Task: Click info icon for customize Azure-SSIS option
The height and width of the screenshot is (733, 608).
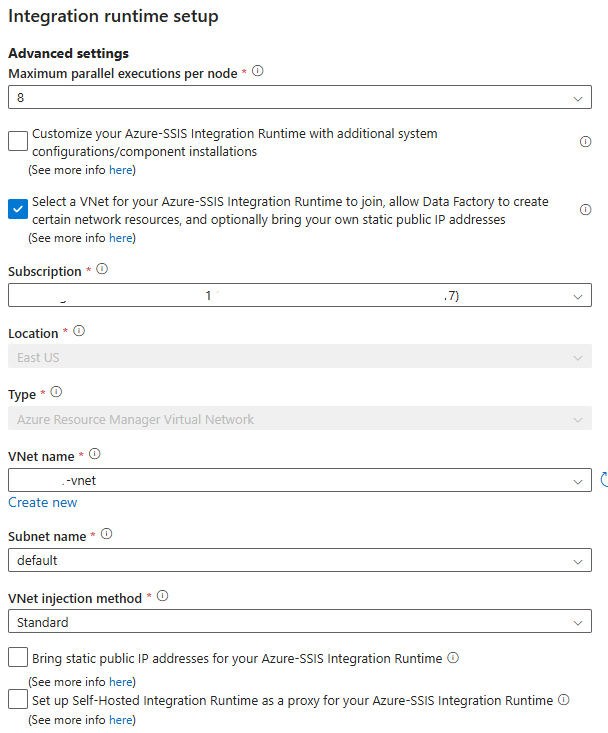Action: [x=586, y=141]
